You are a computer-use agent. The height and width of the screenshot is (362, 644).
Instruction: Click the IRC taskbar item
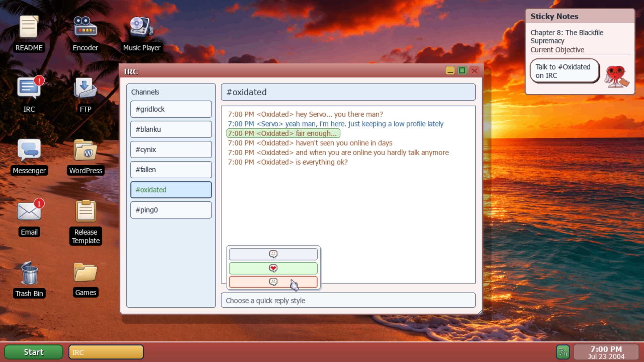pyautogui.click(x=106, y=352)
